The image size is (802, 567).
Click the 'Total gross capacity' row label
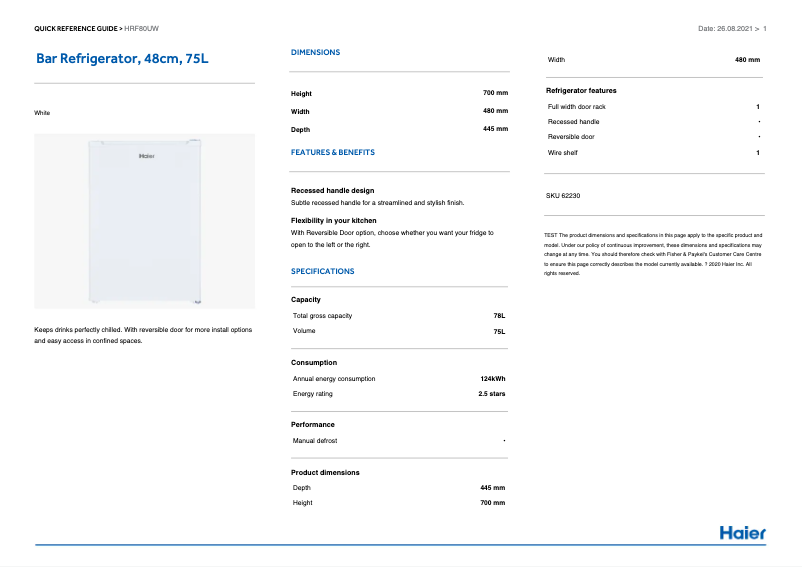coord(322,316)
